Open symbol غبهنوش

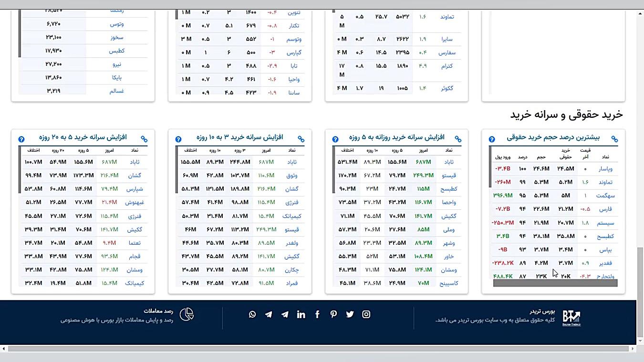[x=135, y=202]
